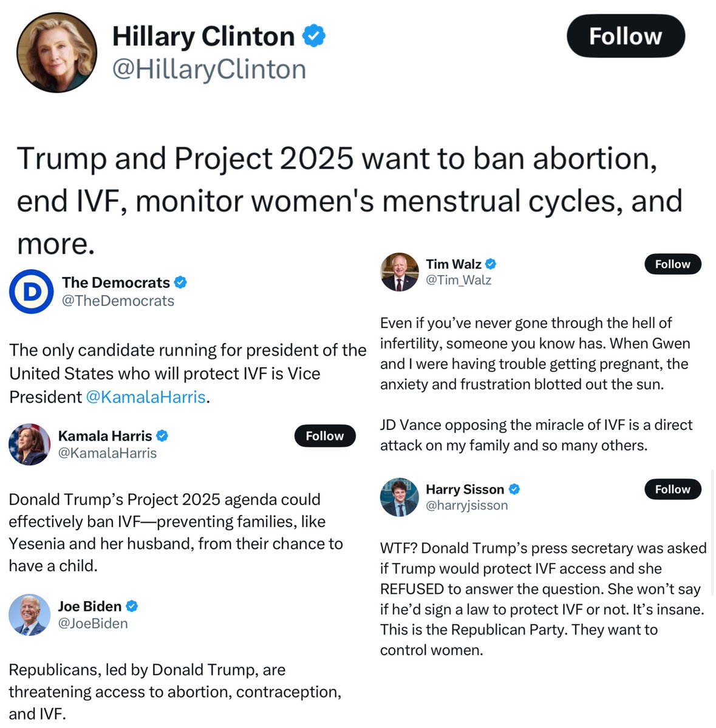Open the @HillaryClinton handle link
Image resolution: width=716 pixels, height=728 pixels.
pyautogui.click(x=210, y=70)
